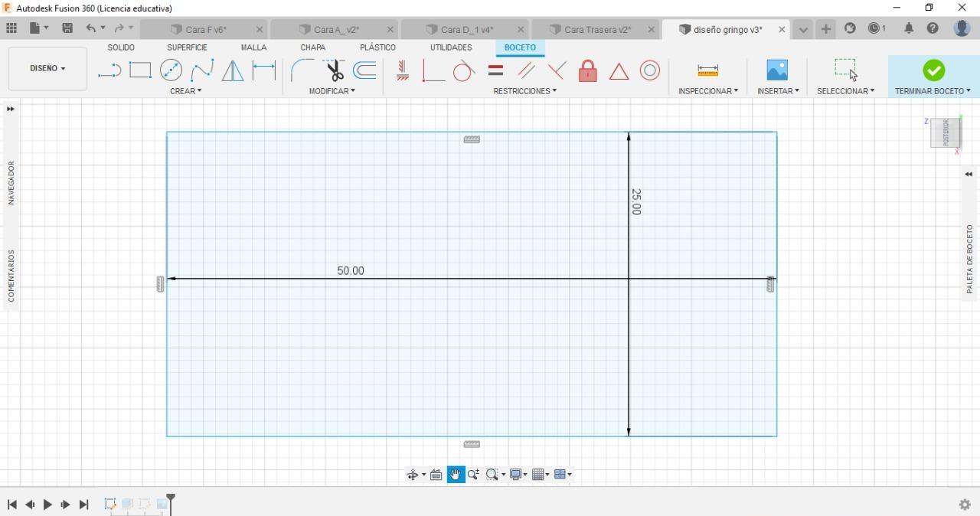The width and height of the screenshot is (980, 516).
Task: Close the Cara D_1 v4 tab
Action: pyautogui.click(x=521, y=29)
